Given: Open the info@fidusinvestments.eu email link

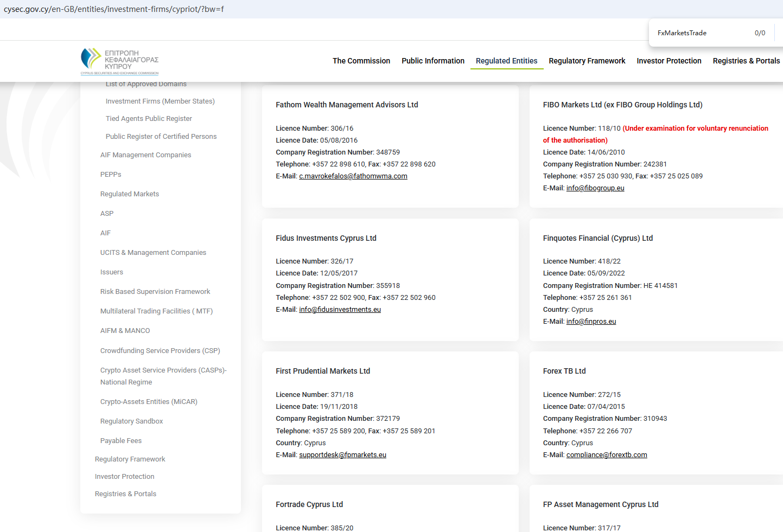Looking at the screenshot, I should [340, 310].
